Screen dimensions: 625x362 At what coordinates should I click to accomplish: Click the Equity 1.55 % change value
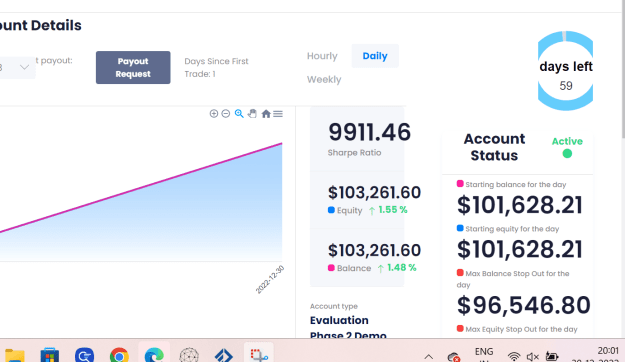pos(393,210)
